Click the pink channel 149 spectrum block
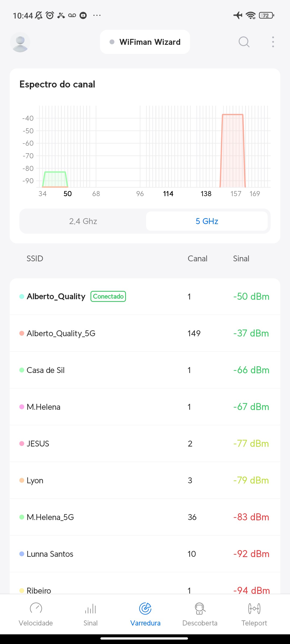 click(233, 150)
